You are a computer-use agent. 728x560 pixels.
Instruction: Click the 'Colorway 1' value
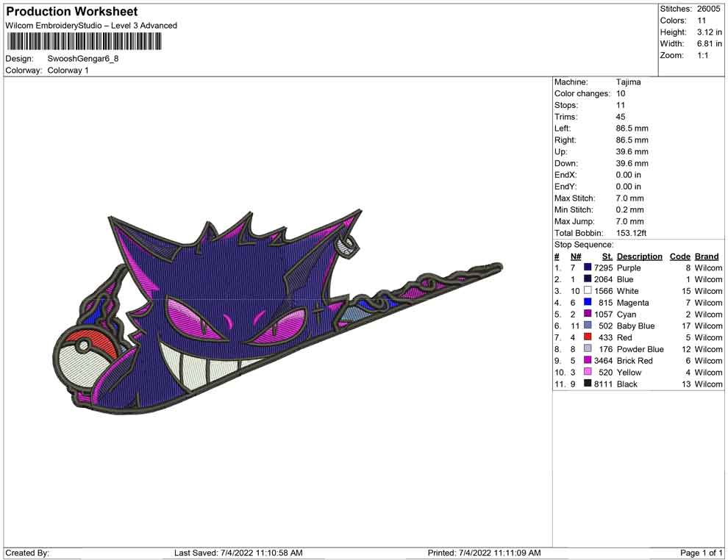tap(68, 70)
